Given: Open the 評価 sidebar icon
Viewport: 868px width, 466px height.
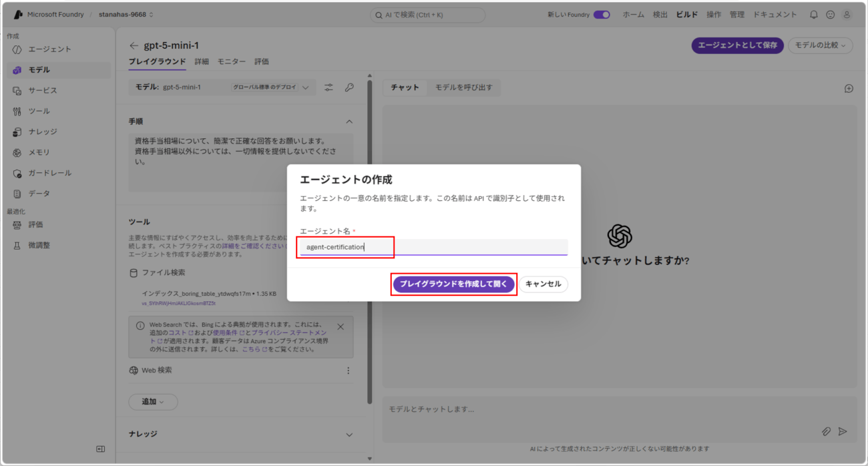Looking at the screenshot, I should [x=17, y=225].
